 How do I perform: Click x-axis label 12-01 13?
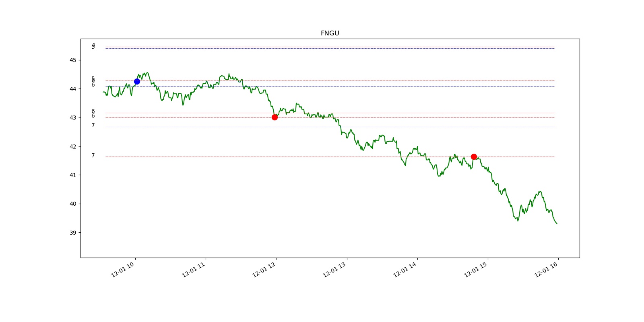[334, 270]
